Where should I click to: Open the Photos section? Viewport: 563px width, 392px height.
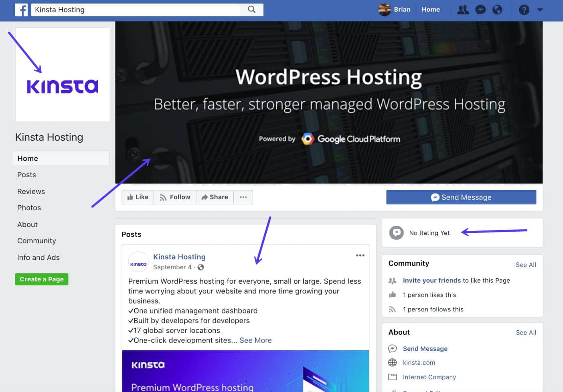click(29, 208)
